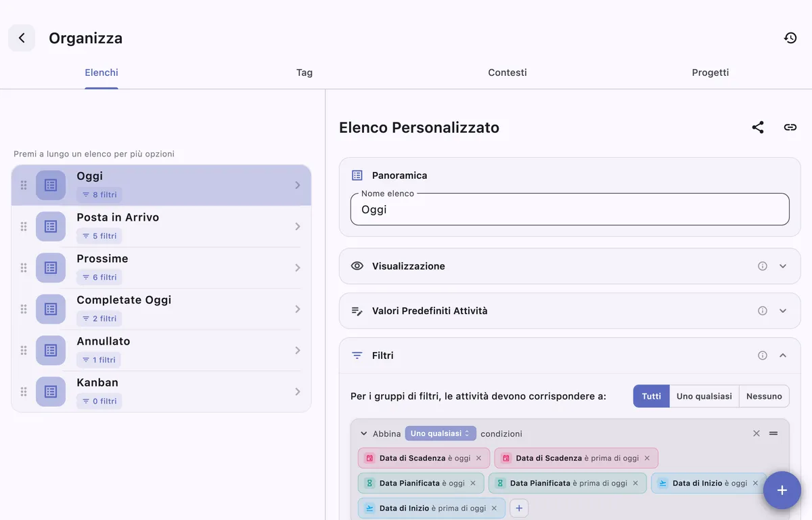This screenshot has height=520, width=812.
Task: Click 'Data Pianificata è prima di oggi' chip
Action: pyautogui.click(x=567, y=483)
